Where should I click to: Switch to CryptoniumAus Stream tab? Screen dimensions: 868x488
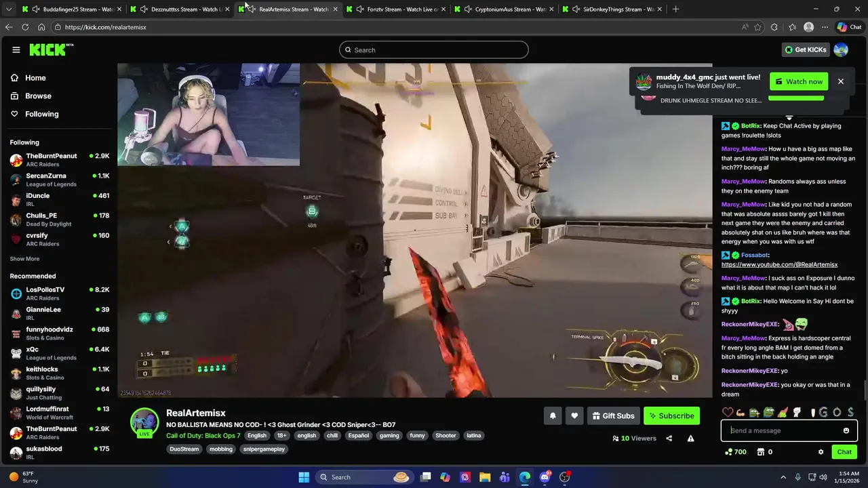point(505,9)
